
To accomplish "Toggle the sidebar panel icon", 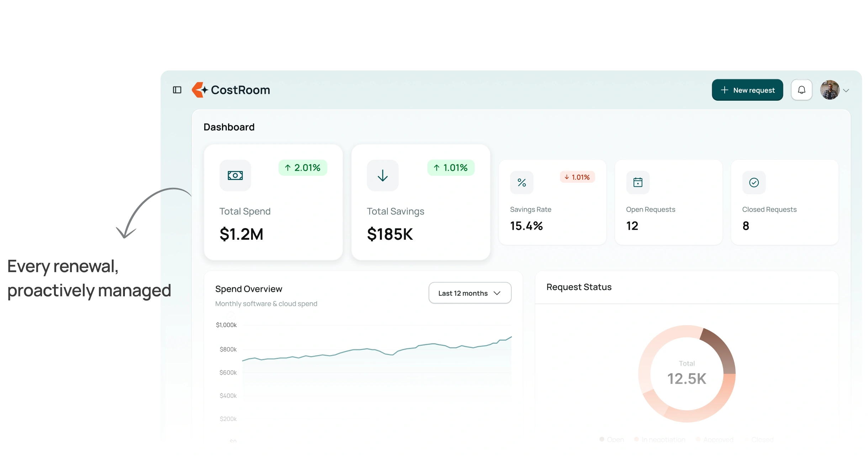I will point(177,90).
